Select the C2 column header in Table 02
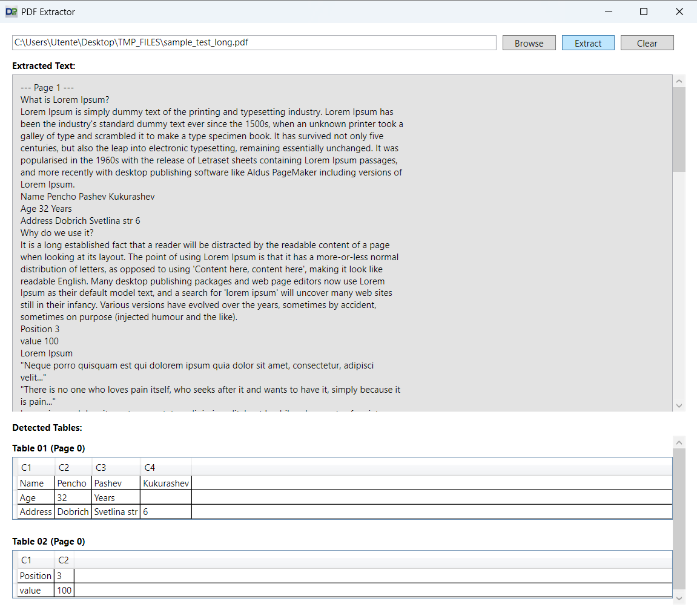This screenshot has width=697, height=616. pyautogui.click(x=64, y=560)
